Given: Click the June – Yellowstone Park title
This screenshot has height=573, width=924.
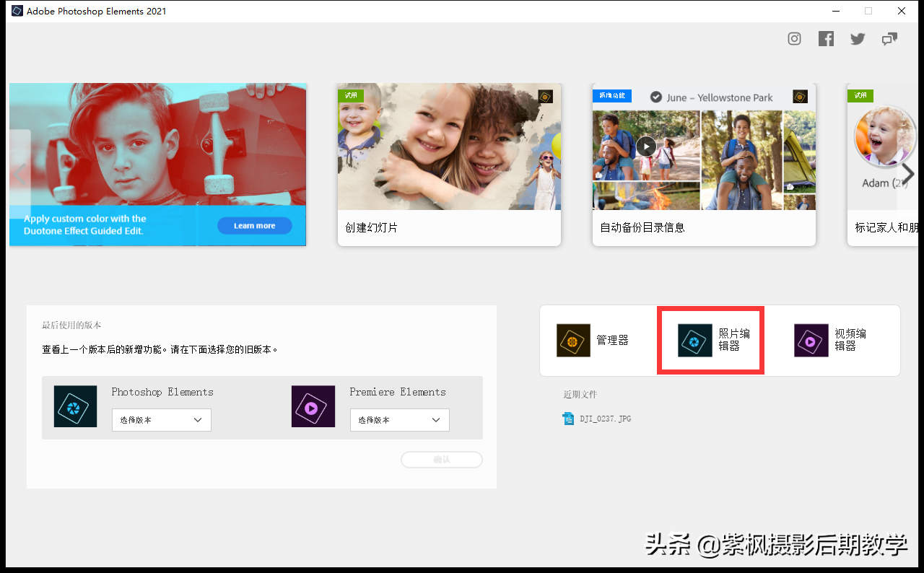Looking at the screenshot, I should tap(719, 97).
